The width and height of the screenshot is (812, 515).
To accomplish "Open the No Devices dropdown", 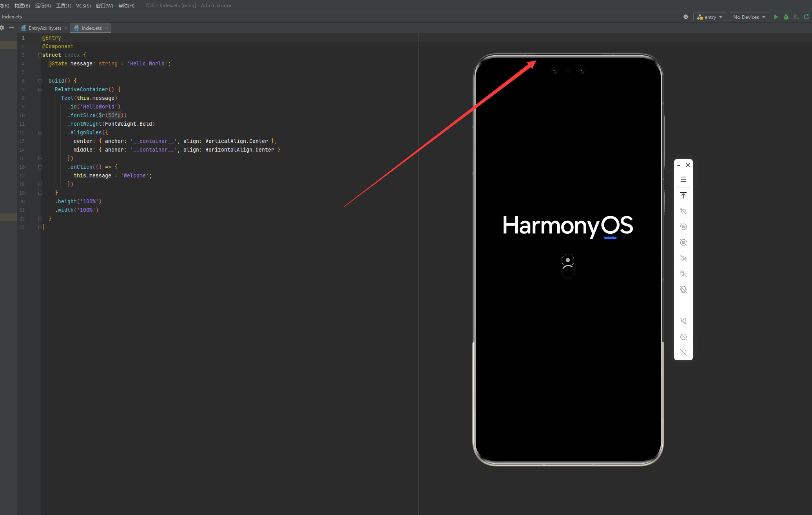I will 749,17.
